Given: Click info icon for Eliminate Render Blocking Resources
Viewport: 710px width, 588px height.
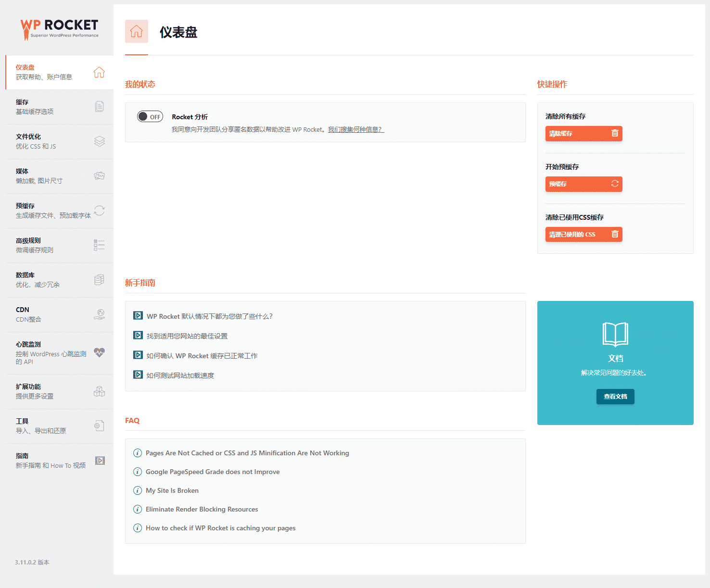Looking at the screenshot, I should [x=138, y=509].
